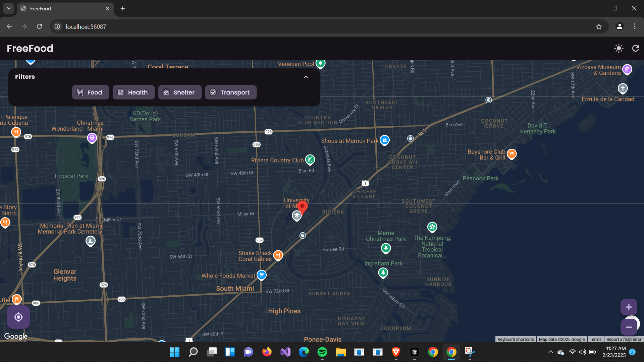Open Keyboard shortcuts map link
Image resolution: width=644 pixels, height=362 pixels.
[x=516, y=339]
